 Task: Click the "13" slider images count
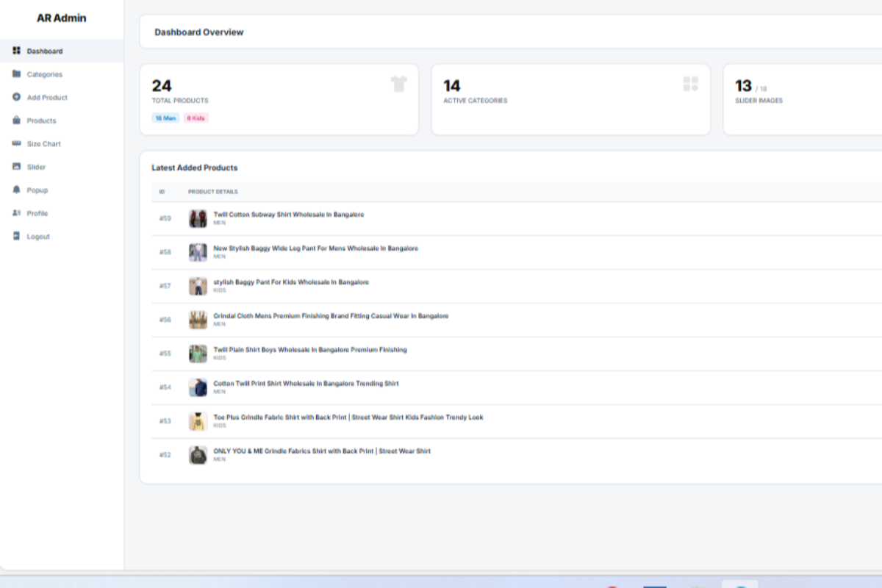click(744, 85)
